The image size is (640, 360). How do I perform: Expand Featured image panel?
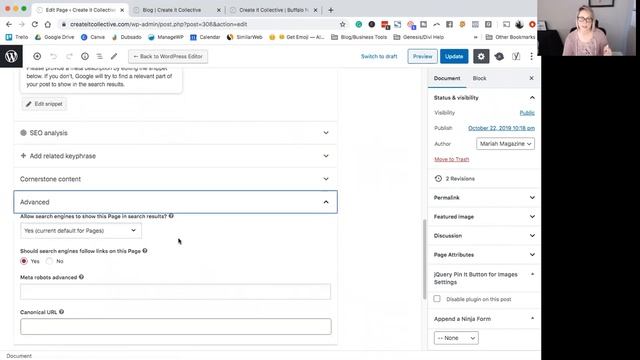[x=484, y=217]
